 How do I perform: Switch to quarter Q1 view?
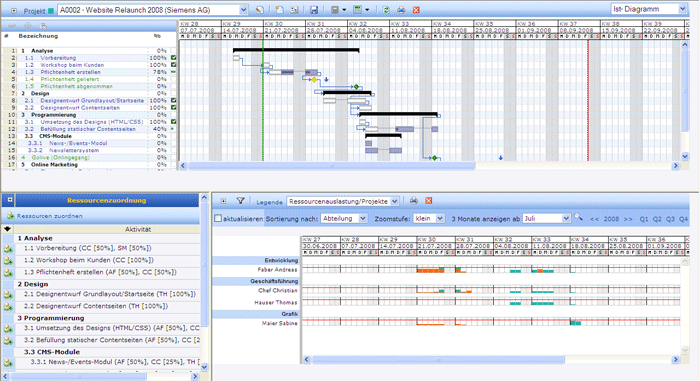pyautogui.click(x=644, y=219)
